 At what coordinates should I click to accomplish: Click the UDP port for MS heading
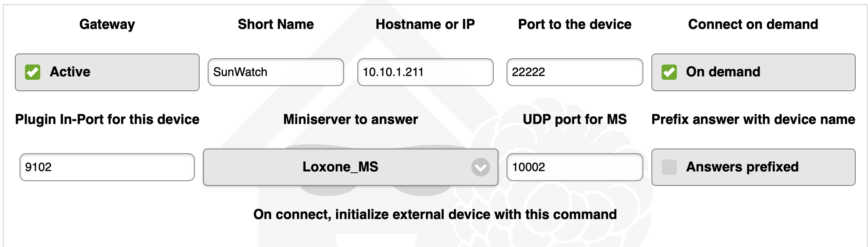574,119
